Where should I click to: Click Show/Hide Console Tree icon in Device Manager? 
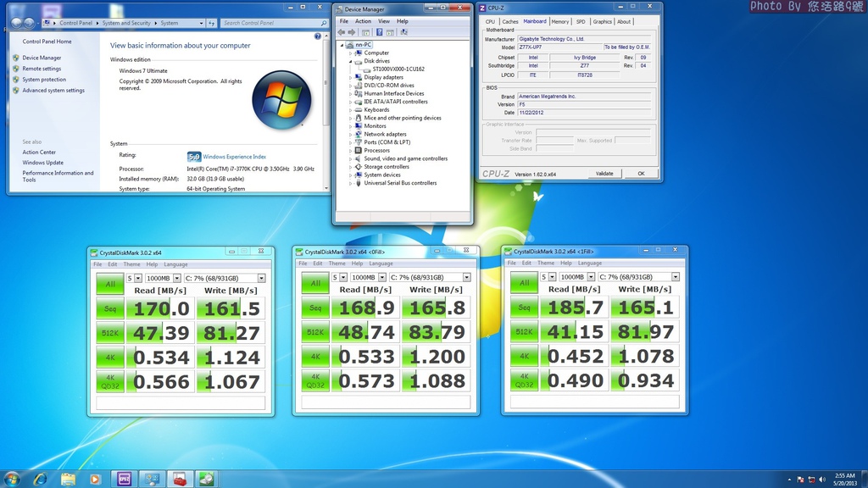click(365, 32)
